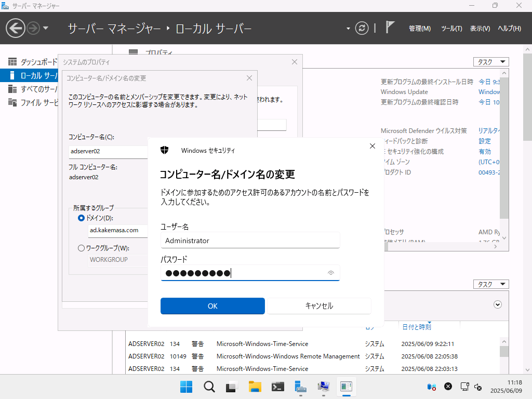
Task: Open the upper タスク dropdown in properties
Action: 491,62
